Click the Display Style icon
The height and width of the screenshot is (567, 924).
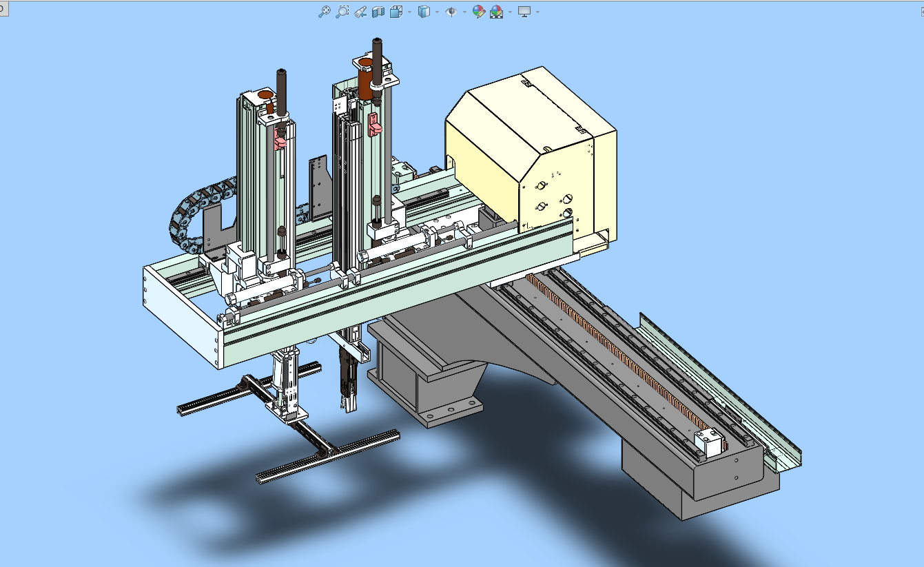coord(424,12)
